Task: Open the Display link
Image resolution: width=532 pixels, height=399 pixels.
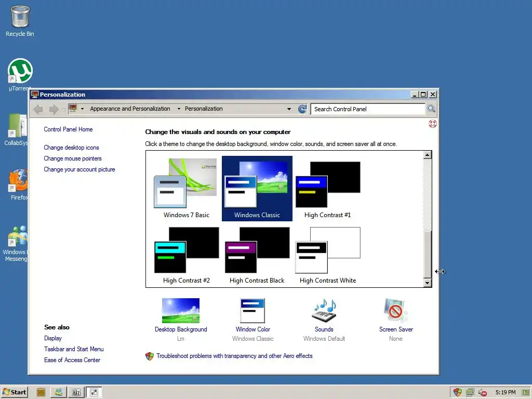Action: [53, 338]
